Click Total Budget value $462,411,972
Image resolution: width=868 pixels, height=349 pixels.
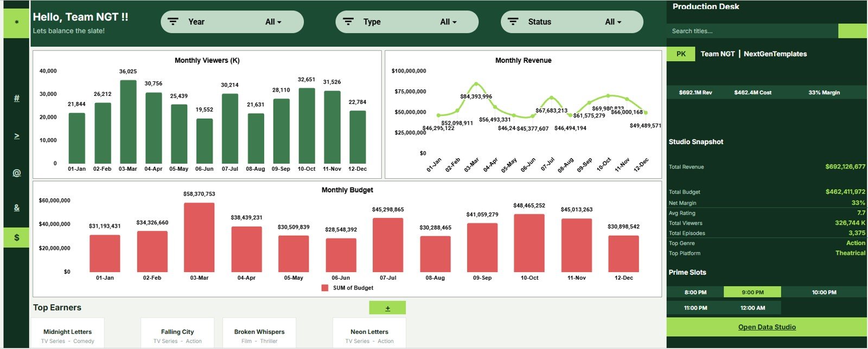(x=845, y=191)
